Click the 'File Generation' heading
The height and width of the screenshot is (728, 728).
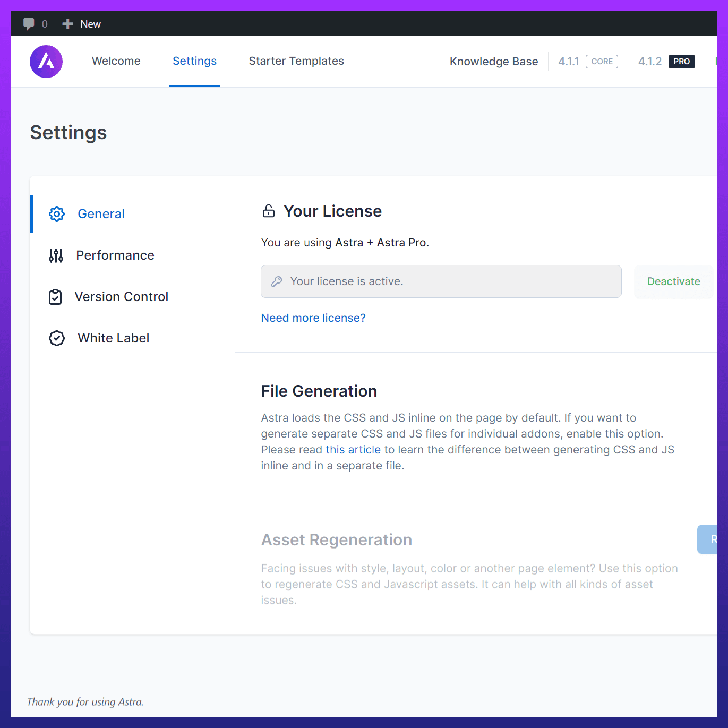(319, 391)
